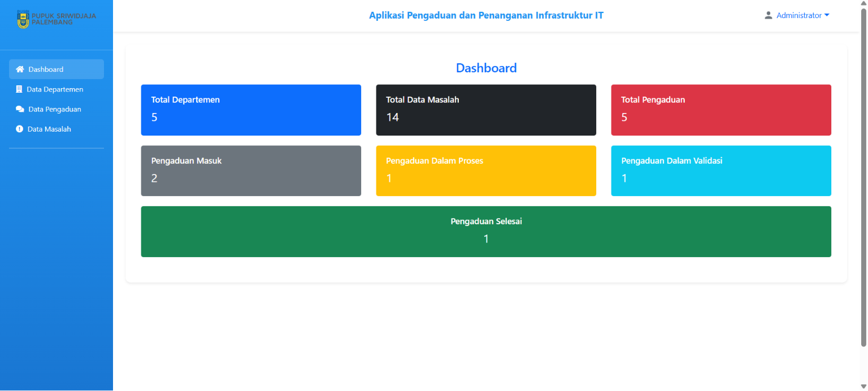The height and width of the screenshot is (391, 868).
Task: Open the Dashboard sidebar menu item
Action: [x=57, y=69]
